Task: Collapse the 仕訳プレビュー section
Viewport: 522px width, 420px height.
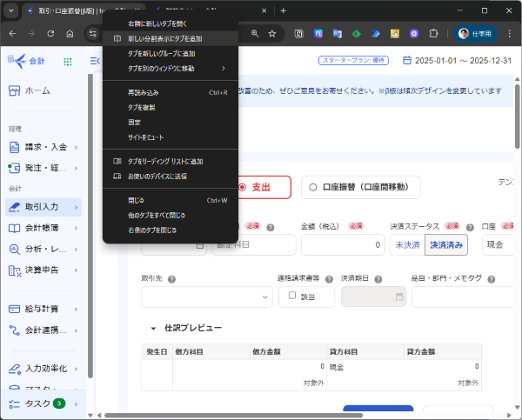Action: (x=154, y=328)
